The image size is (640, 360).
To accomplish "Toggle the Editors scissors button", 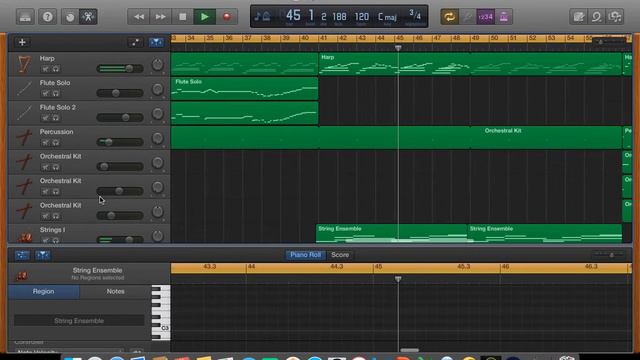I will 88,17.
